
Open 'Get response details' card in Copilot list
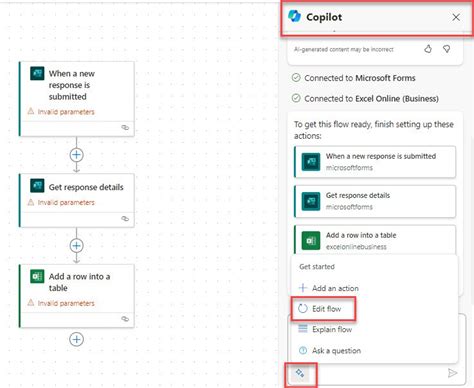pyautogui.click(x=375, y=201)
